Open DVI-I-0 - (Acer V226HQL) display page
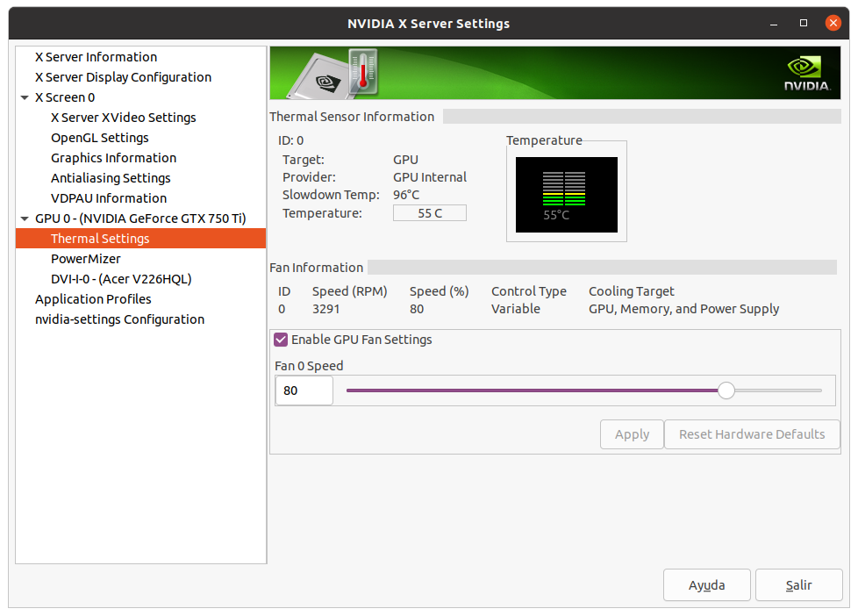This screenshot has height=616, width=858. [121, 279]
